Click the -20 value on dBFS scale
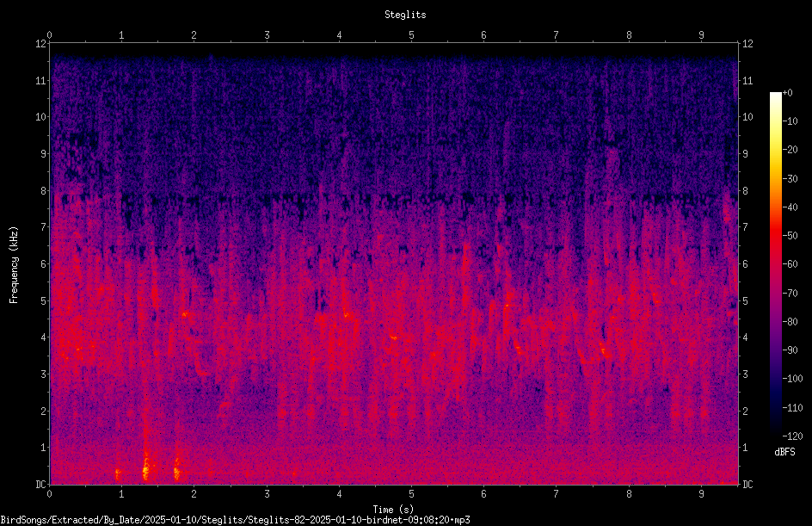The height and width of the screenshot is (526, 812). point(790,149)
